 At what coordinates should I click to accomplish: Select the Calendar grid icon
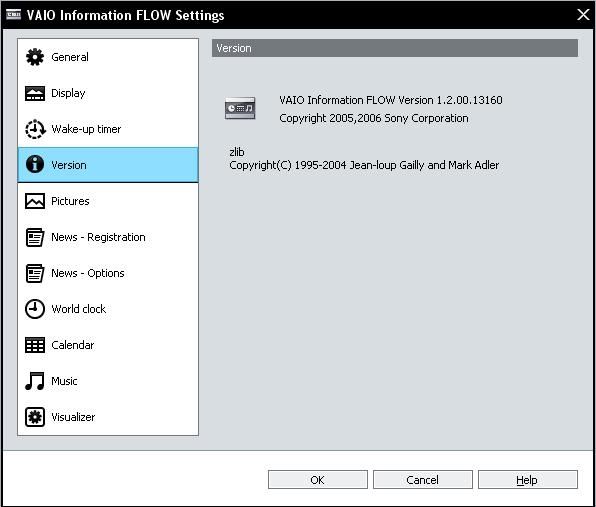(35, 345)
